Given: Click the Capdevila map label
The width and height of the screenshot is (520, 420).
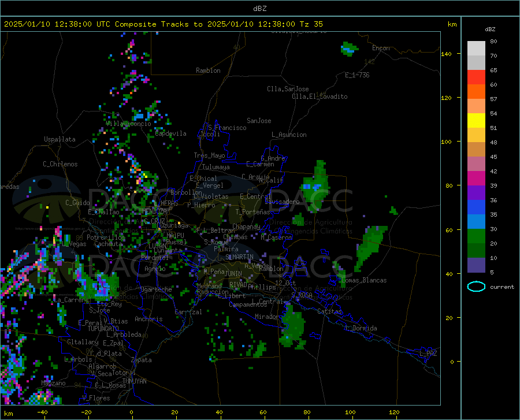Looking at the screenshot, I should point(171,133).
